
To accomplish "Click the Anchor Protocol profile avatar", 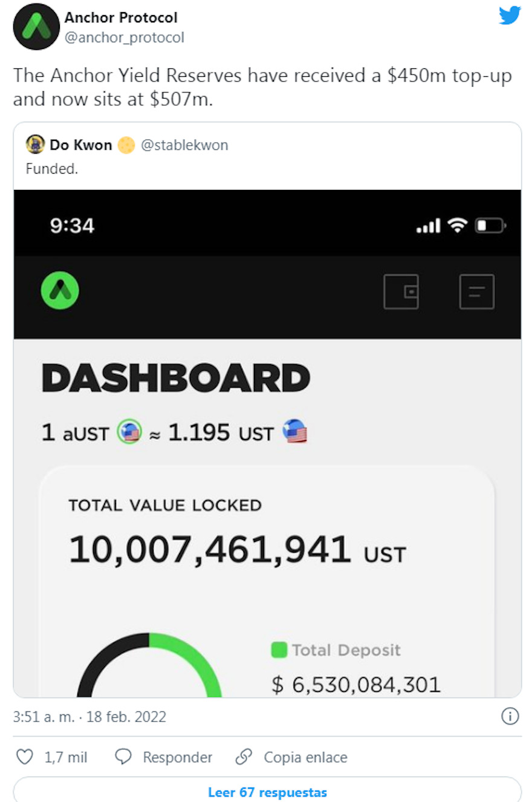I will (36, 27).
